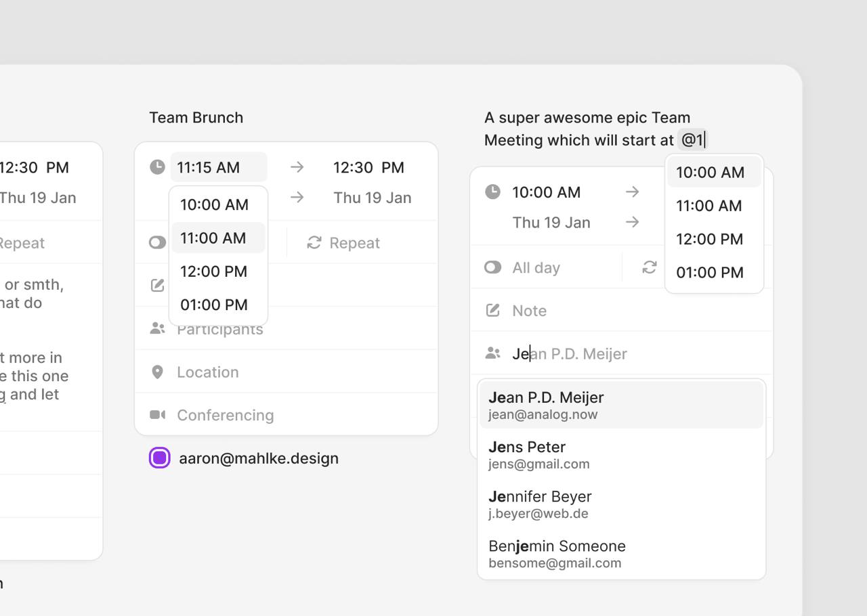Click the video camera icon beside Conferencing
Screen dimensions: 867x616
(x=157, y=415)
